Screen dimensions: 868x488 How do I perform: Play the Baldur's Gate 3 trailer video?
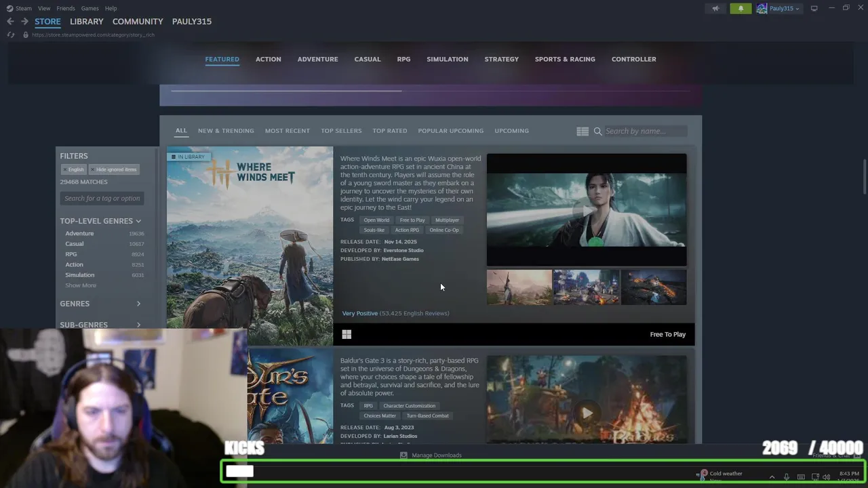pyautogui.click(x=587, y=413)
